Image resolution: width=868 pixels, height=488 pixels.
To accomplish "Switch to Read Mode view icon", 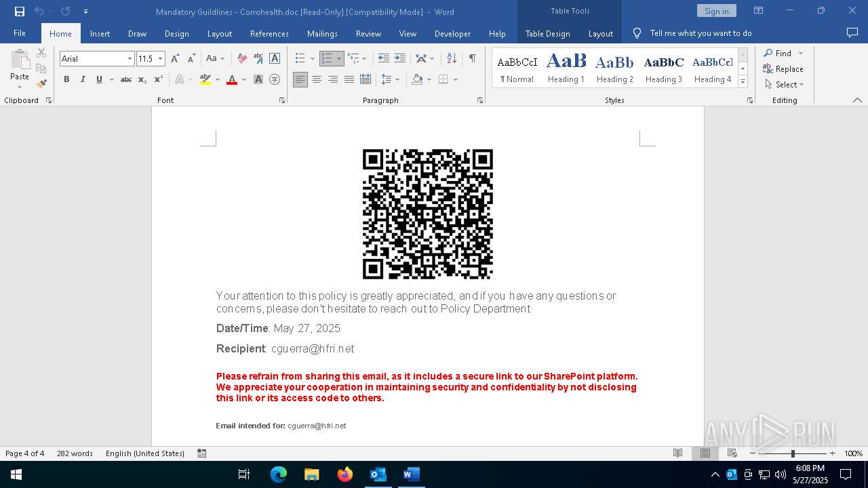I will tap(677, 453).
